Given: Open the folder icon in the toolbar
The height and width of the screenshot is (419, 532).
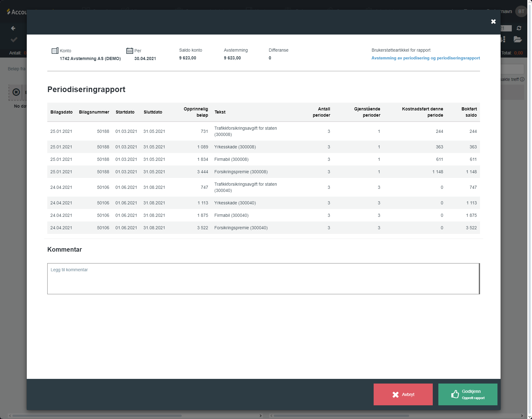Looking at the screenshot, I should pos(517,39).
